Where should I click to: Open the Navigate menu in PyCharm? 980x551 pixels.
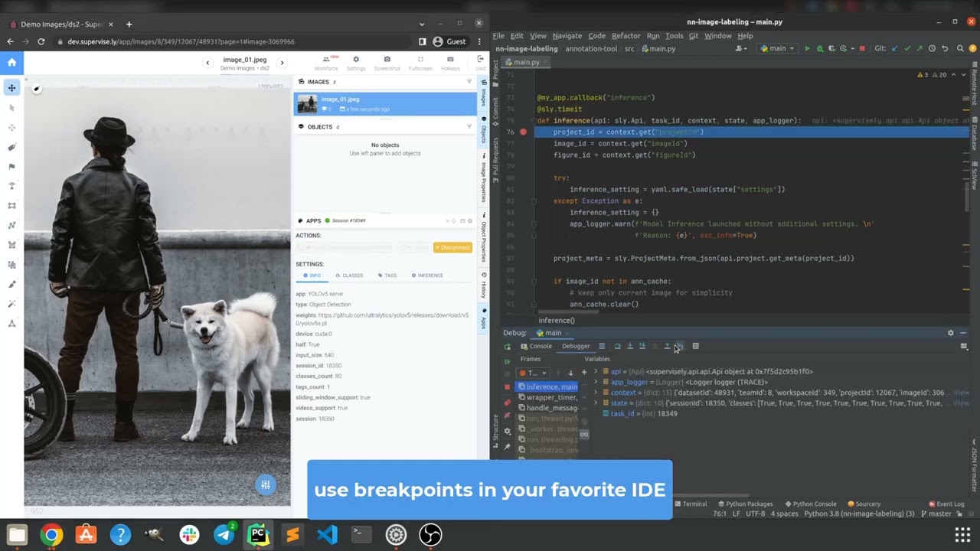pyautogui.click(x=567, y=36)
